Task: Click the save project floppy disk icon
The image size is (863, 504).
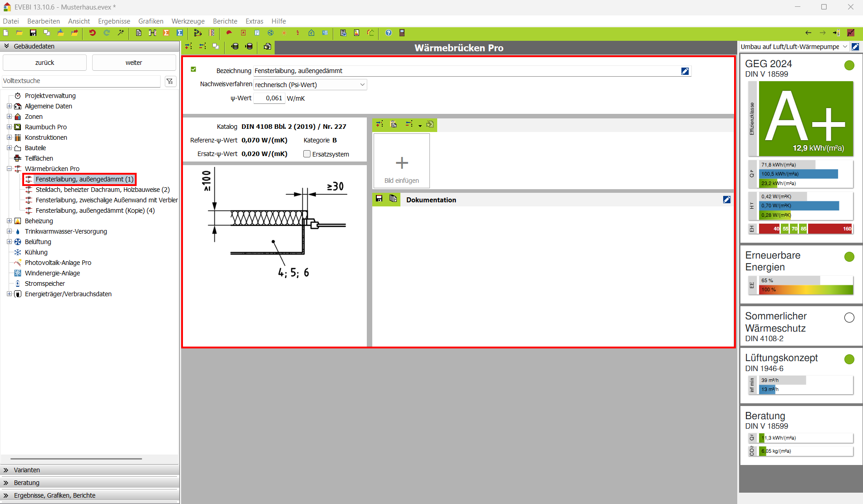Action: [x=33, y=33]
